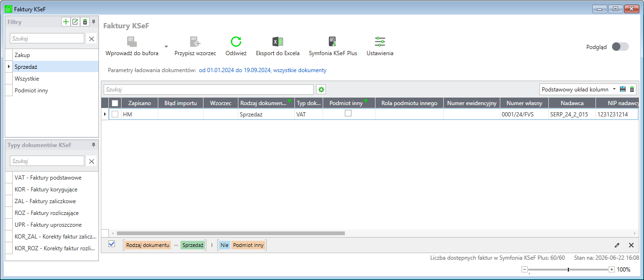644x280 pixels.
Task: Add a new filter with plus icon
Action: pyautogui.click(x=66, y=22)
